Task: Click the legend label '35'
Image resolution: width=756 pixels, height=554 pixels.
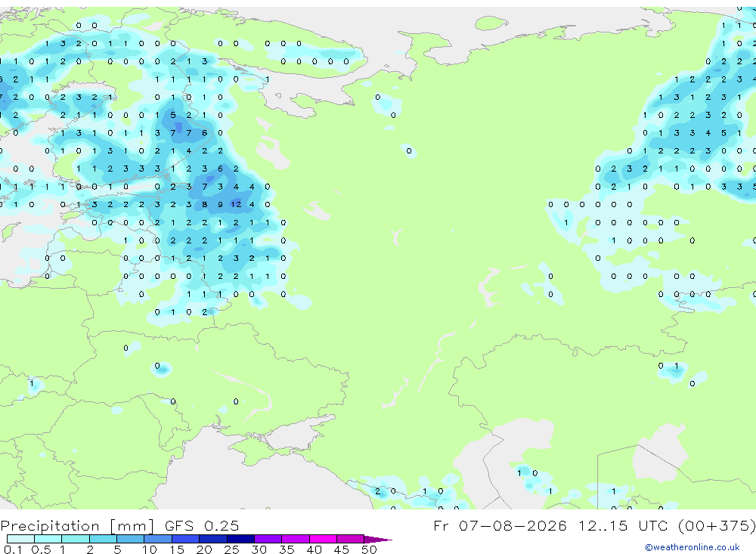Action: pos(287,549)
